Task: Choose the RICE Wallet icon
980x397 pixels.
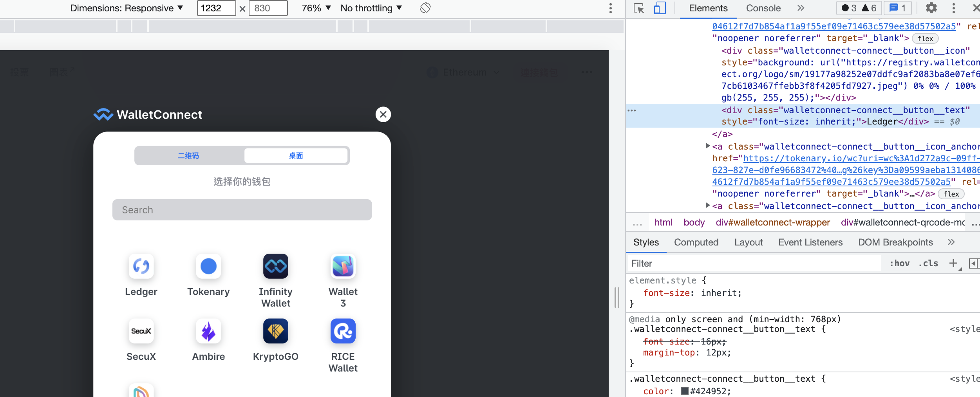Action: 343,331
